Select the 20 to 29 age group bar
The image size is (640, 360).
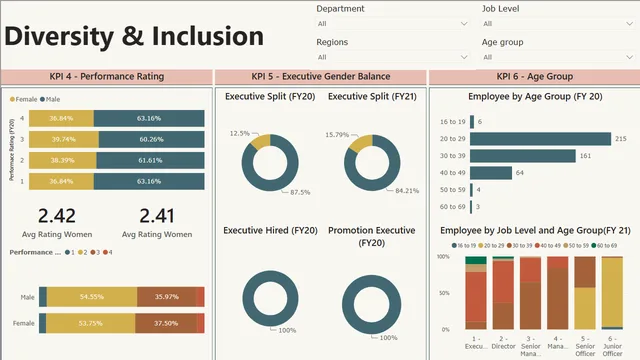point(540,139)
